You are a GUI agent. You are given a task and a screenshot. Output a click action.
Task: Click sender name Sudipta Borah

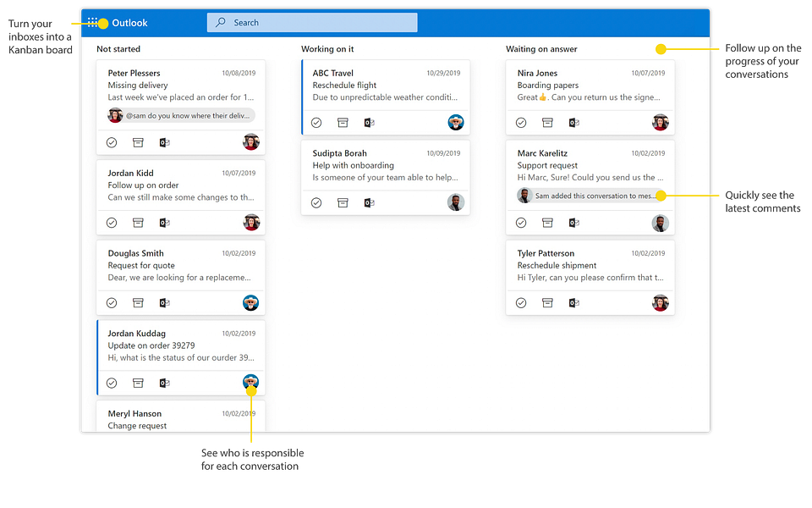(340, 153)
